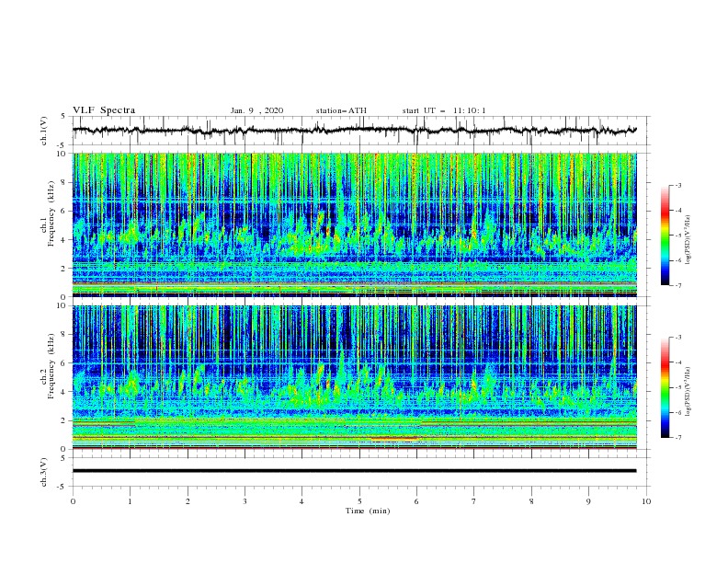This screenshot has width=728, height=563.
Task: Click the "-5" tick on the ch.3 voltage axis
Action: pyautogui.click(x=63, y=487)
